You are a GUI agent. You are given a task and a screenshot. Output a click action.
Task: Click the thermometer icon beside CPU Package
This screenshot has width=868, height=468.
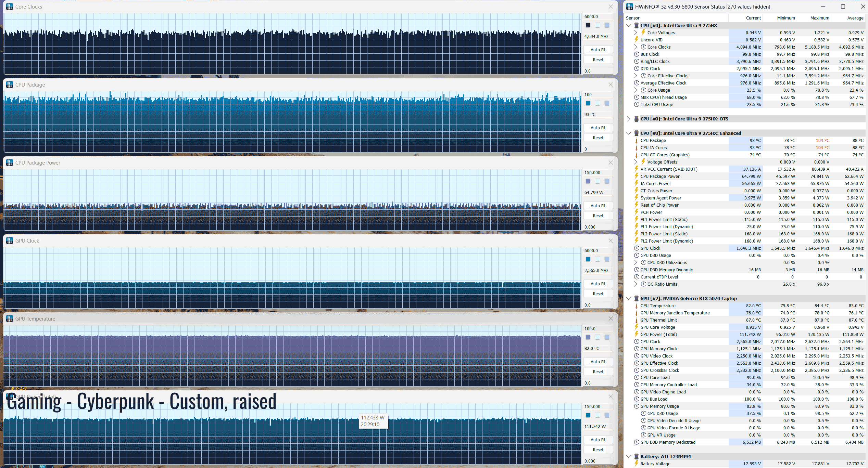(x=637, y=140)
